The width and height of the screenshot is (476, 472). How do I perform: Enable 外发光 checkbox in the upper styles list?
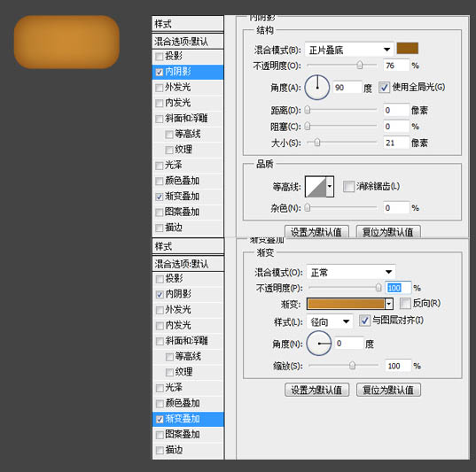pos(159,88)
